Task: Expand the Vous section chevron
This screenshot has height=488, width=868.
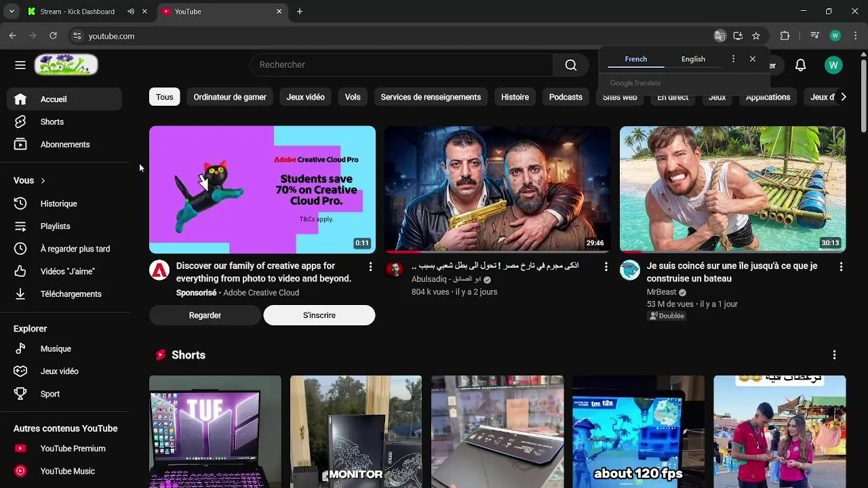Action: 43,180
